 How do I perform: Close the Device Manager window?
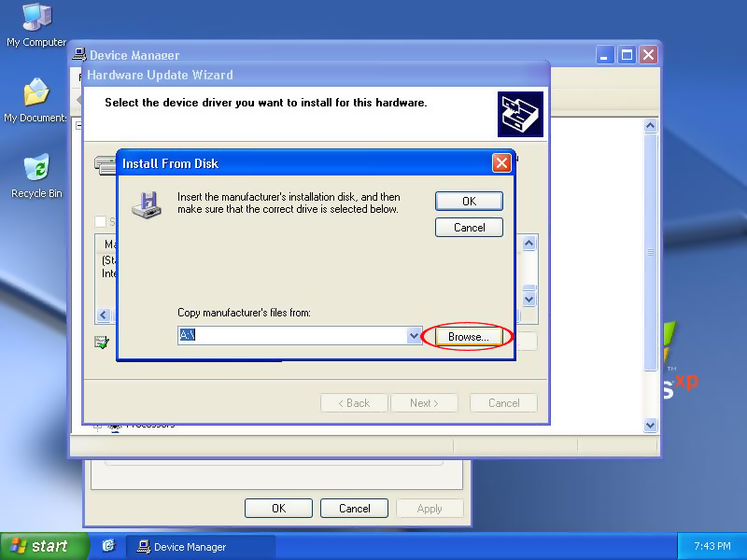[648, 55]
